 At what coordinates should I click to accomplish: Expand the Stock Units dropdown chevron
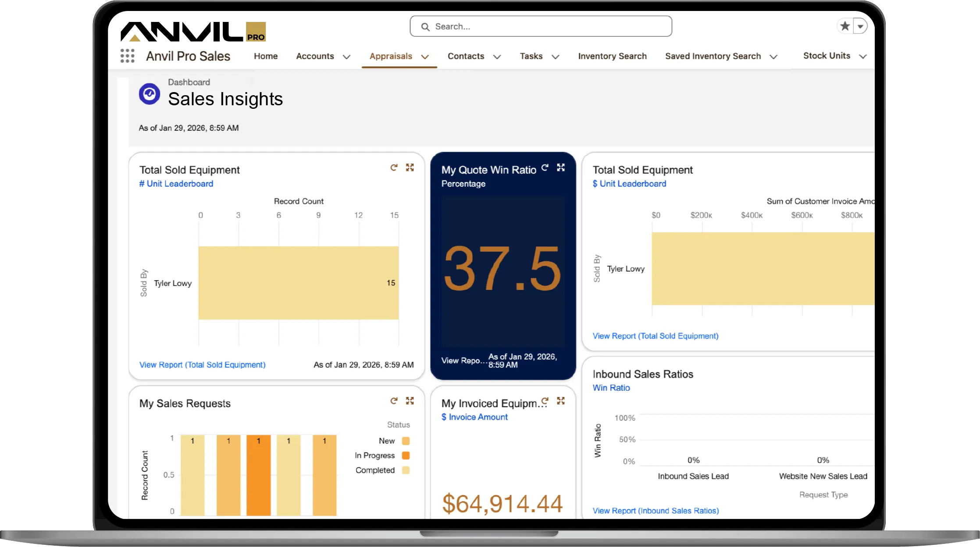862,57
